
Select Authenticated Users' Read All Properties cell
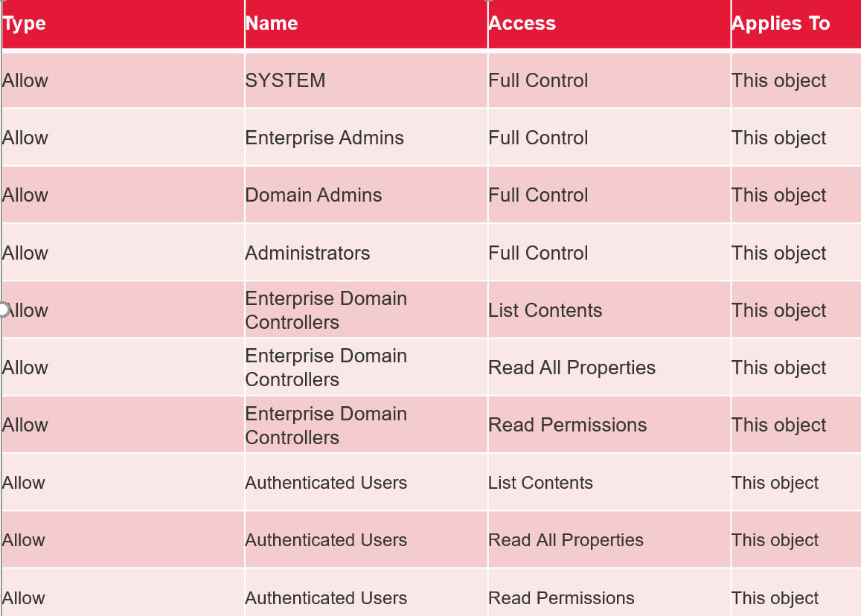pyautogui.click(x=566, y=540)
